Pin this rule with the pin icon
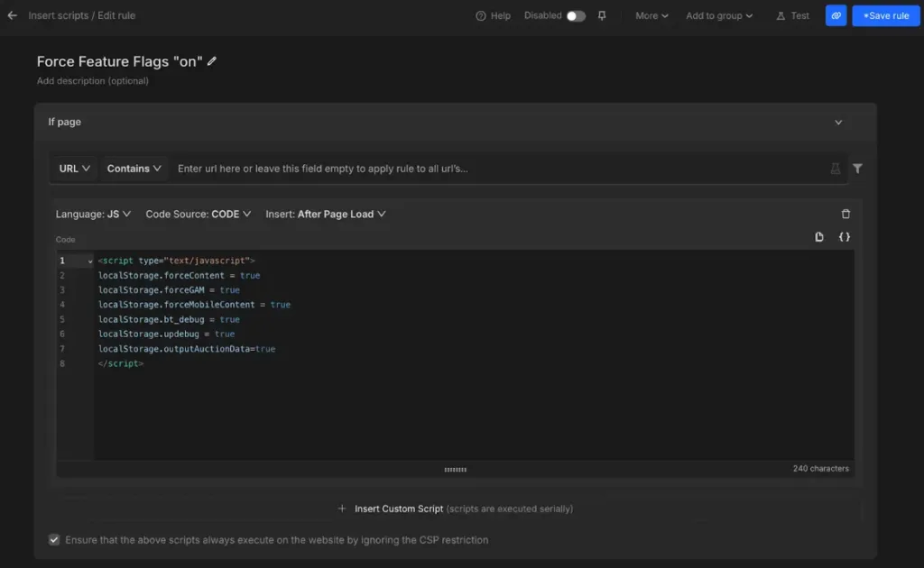This screenshot has height=568, width=924. click(x=602, y=16)
